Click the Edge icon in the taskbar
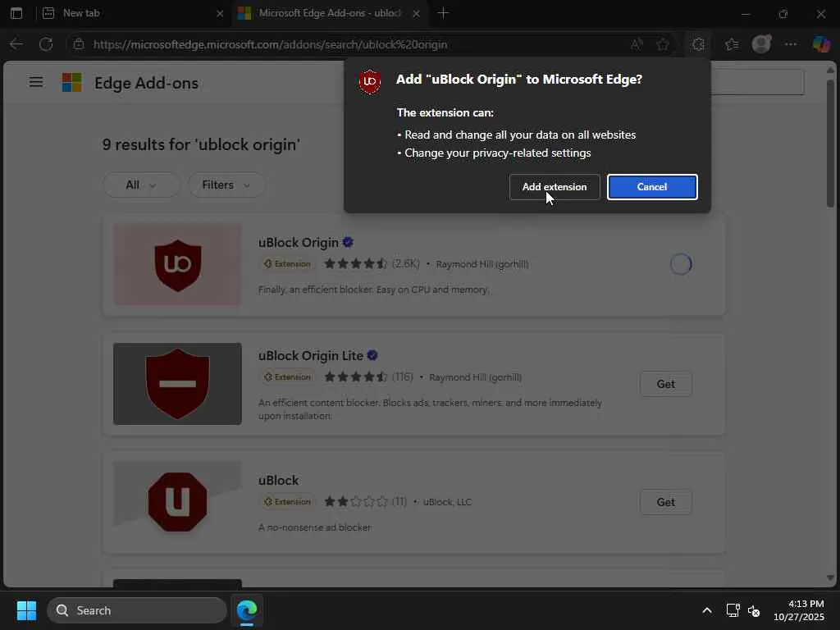 [247, 610]
